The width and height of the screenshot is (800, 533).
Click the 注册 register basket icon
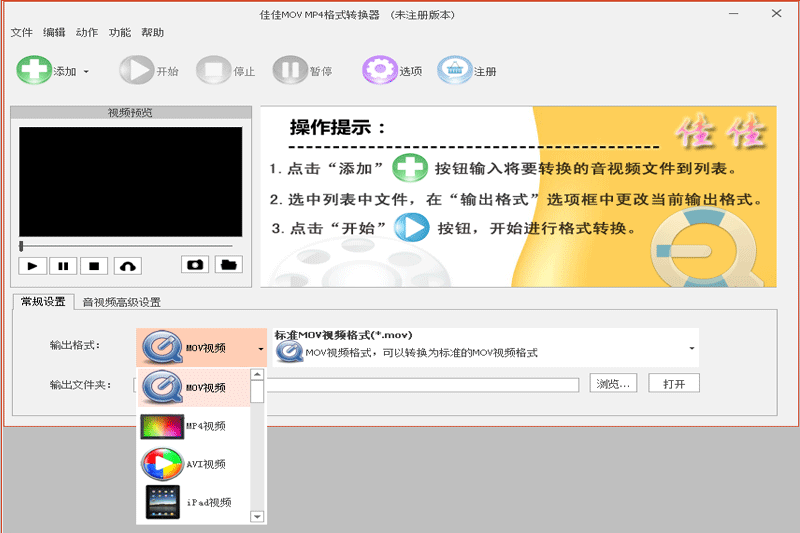(455, 70)
